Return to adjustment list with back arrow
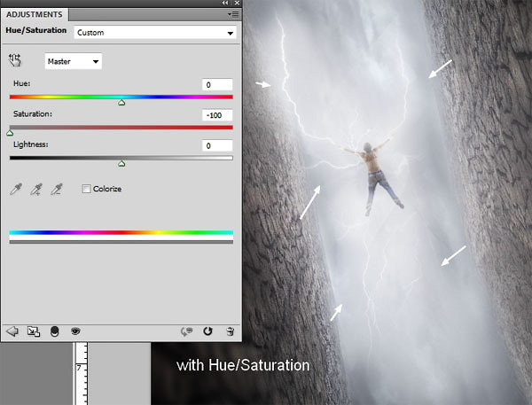This screenshot has height=405, width=532. coord(12,331)
